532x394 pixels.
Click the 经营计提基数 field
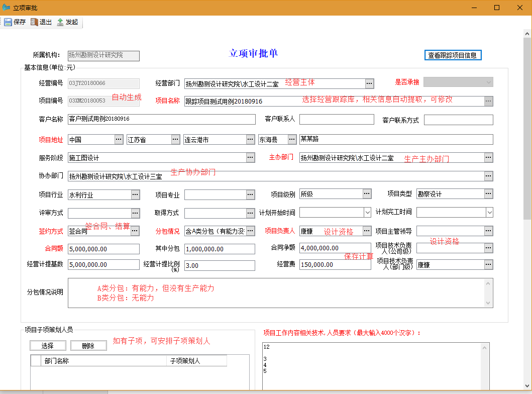[x=103, y=264]
